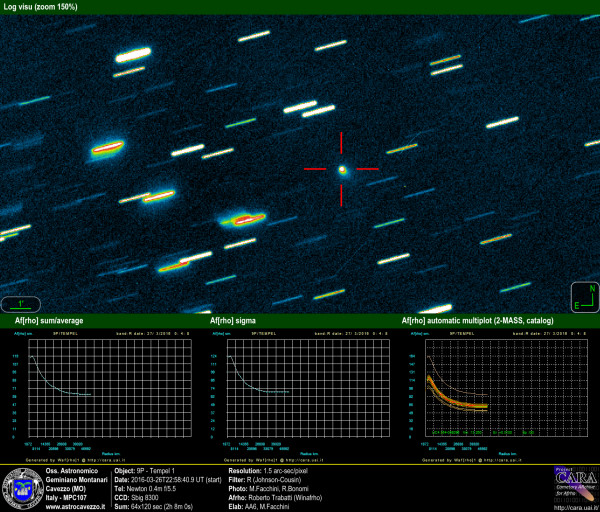
Task: Click the 1 arcminute scale bar indicator
Action: tap(21, 303)
